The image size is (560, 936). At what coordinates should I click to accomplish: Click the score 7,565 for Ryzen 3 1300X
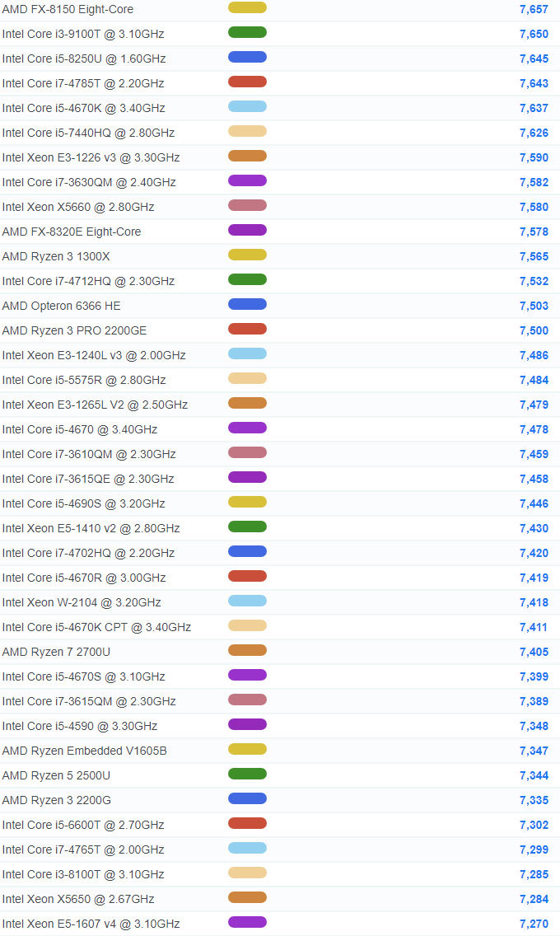(534, 257)
